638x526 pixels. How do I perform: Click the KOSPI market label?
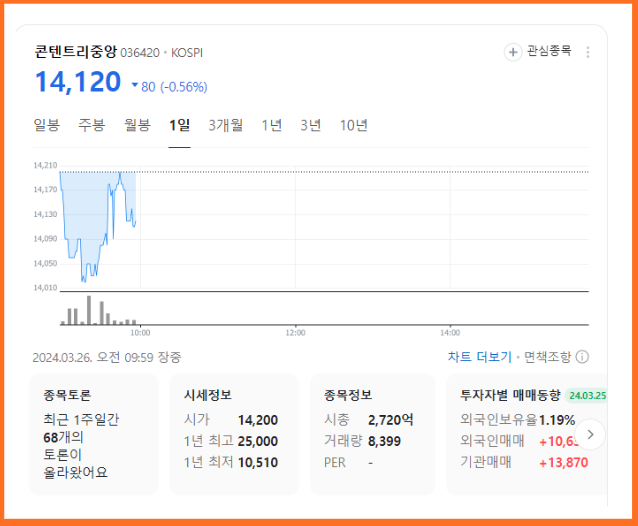(187, 53)
